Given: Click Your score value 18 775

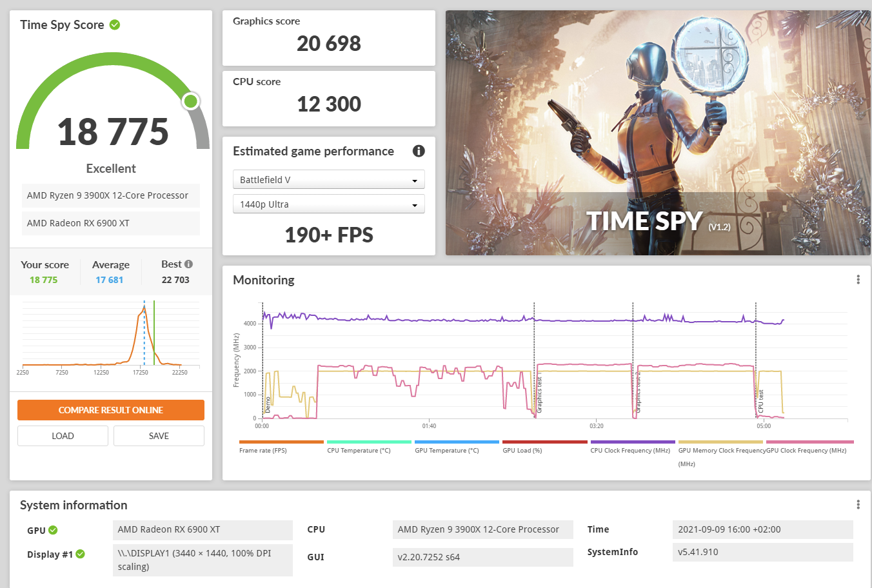Looking at the screenshot, I should pyautogui.click(x=43, y=280).
